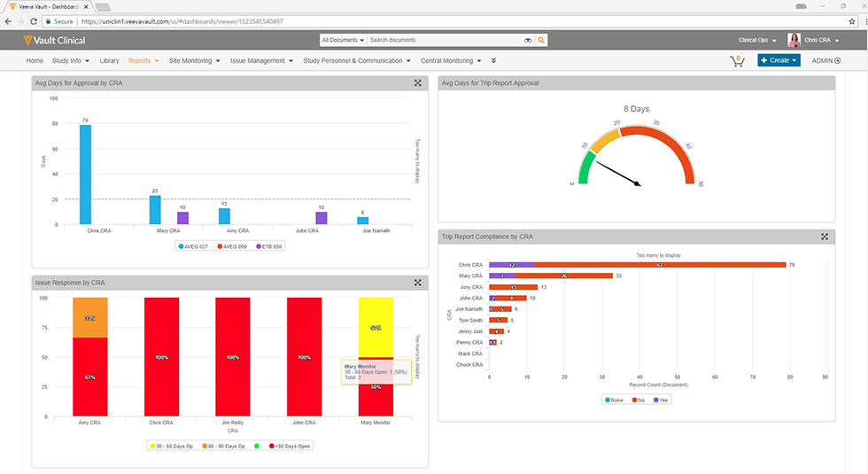
Task: Click the Home navigation link
Action: [x=35, y=61]
